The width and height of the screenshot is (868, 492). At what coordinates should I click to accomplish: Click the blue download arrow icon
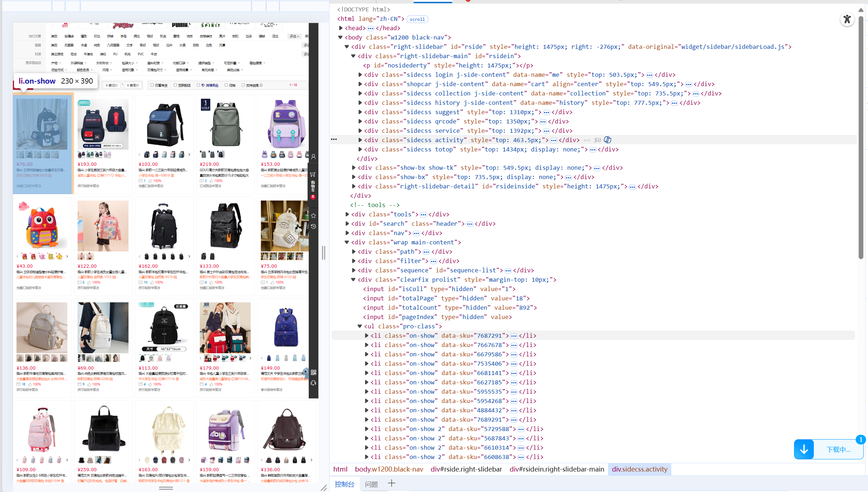[x=804, y=449]
